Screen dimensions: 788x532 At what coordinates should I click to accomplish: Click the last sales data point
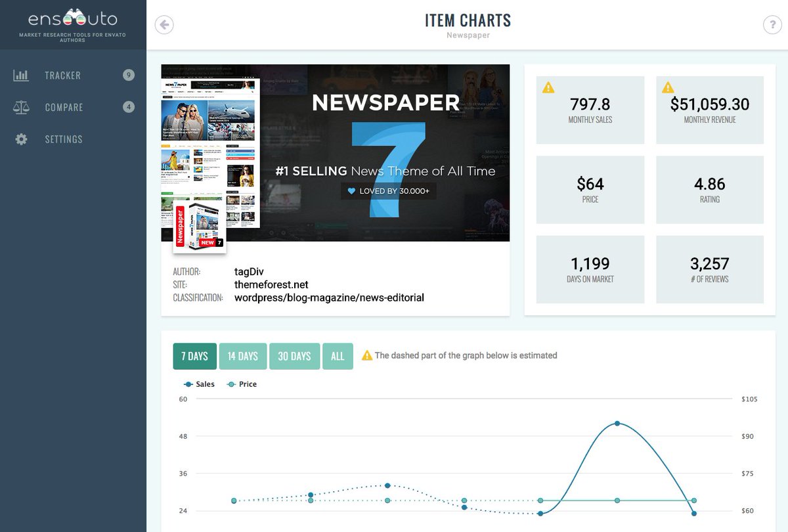point(694,513)
